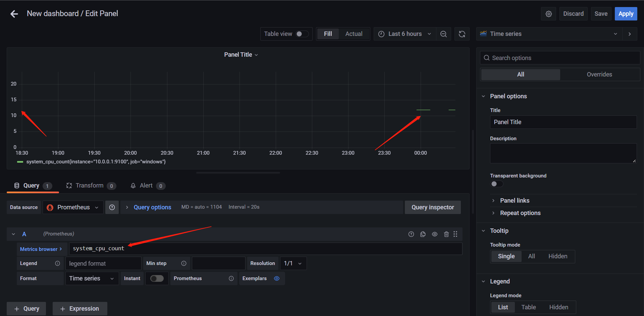The width and height of the screenshot is (644, 316).
Task: Click the Discard button
Action: tap(573, 14)
